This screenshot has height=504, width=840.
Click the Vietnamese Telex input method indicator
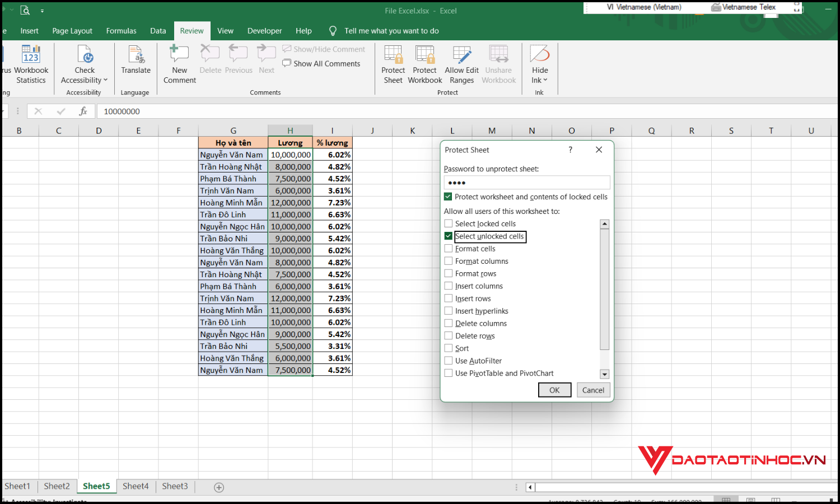click(744, 7)
